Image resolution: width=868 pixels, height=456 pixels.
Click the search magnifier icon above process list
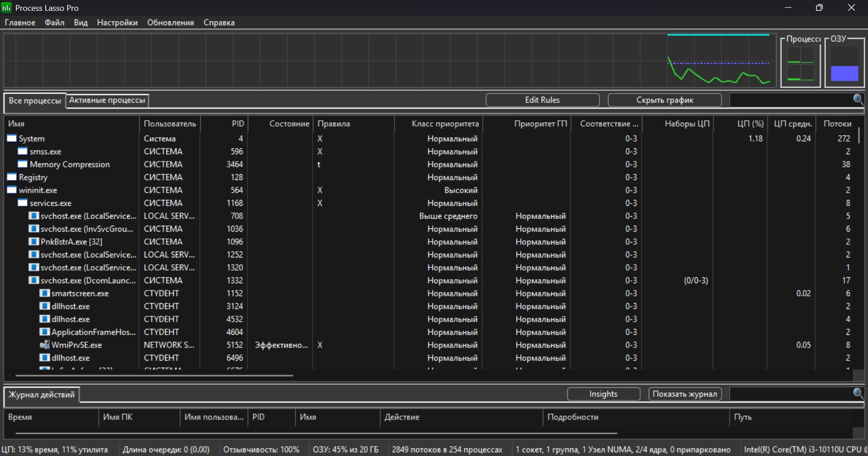point(858,99)
